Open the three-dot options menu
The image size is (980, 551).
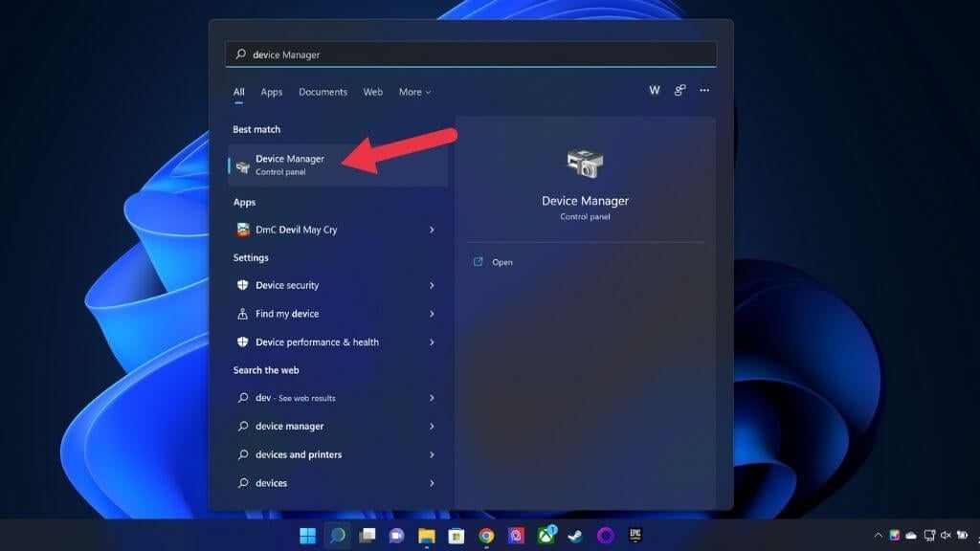[704, 91]
